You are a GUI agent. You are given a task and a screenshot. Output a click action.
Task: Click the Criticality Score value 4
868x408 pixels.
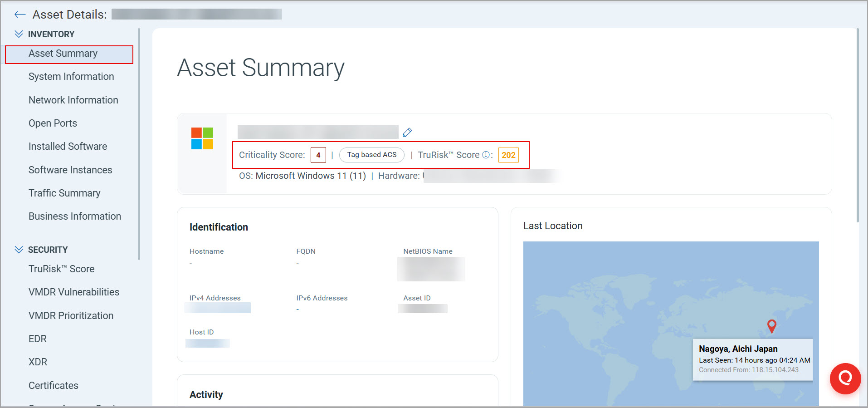click(318, 155)
